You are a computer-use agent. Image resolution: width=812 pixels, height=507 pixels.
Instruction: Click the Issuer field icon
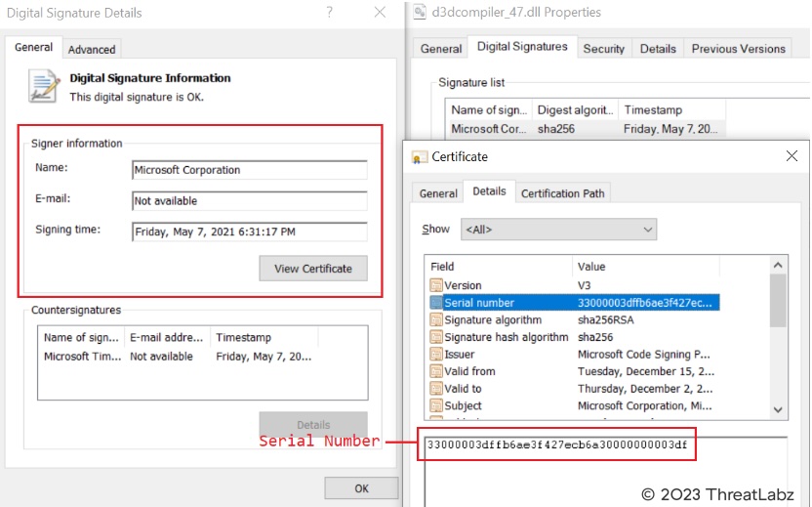(436, 354)
